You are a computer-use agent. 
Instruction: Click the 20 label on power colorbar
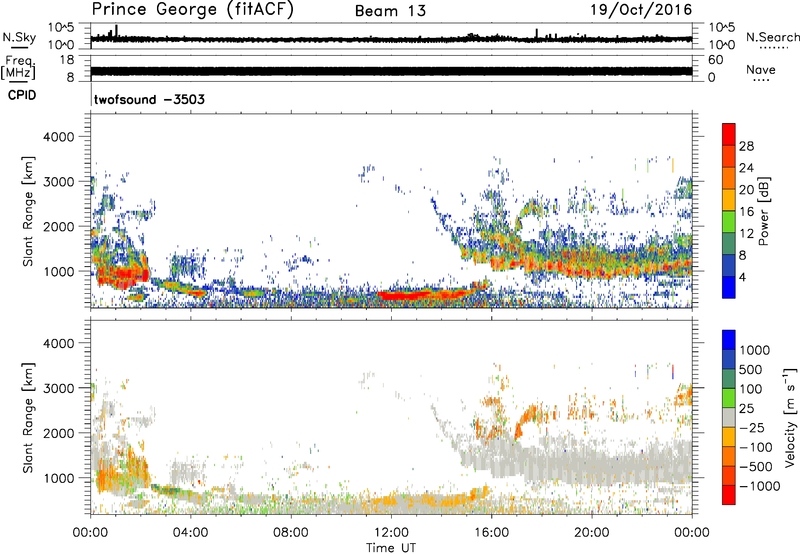[x=746, y=190]
